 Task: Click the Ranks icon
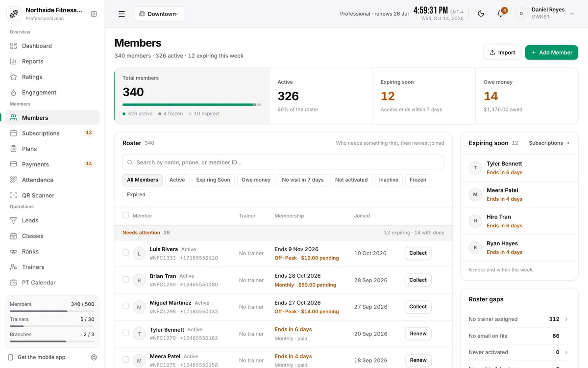[13, 252]
